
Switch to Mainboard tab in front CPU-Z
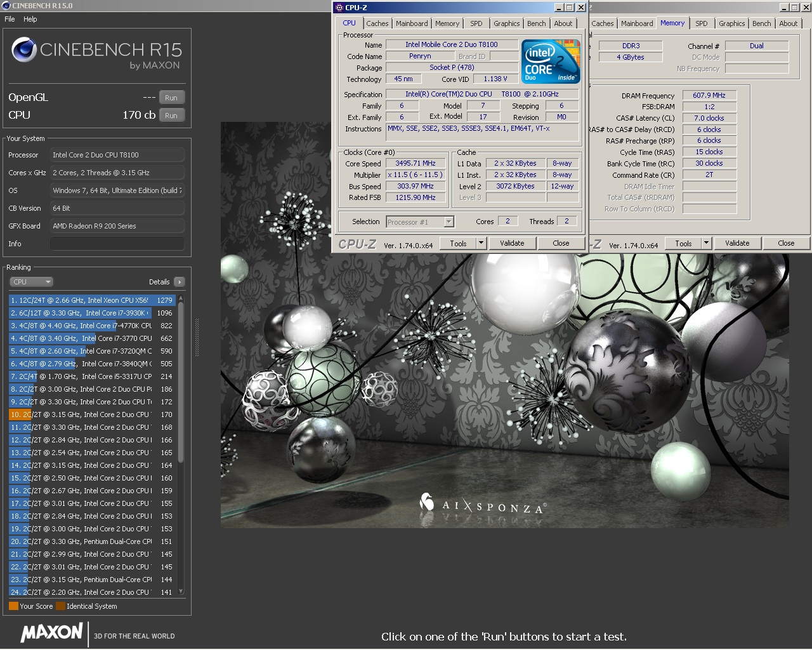point(412,23)
